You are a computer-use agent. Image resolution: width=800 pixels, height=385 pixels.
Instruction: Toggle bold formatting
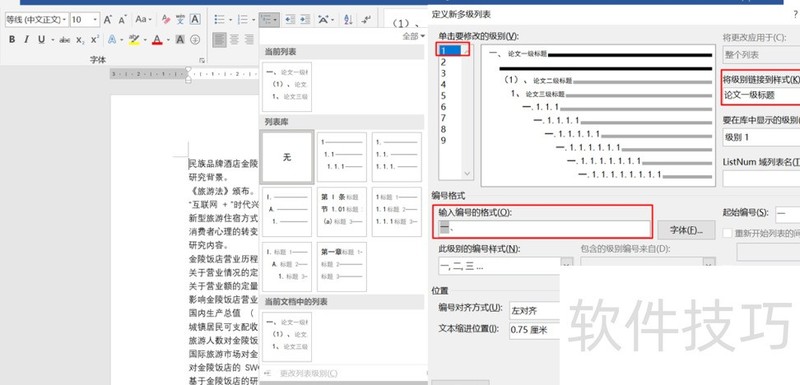click(12, 39)
